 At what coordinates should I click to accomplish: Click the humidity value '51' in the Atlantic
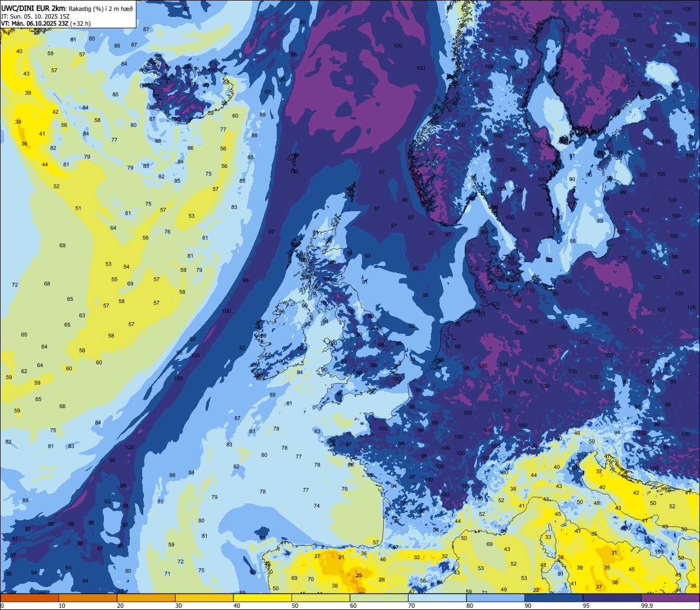pos(78,208)
